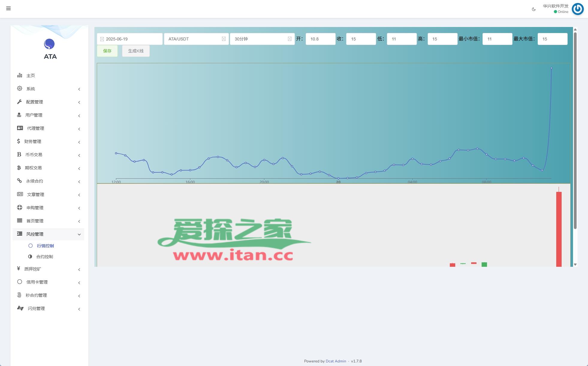This screenshot has height=366, width=588.
Task: Switch to dark mode moon icon
Action: click(534, 9)
